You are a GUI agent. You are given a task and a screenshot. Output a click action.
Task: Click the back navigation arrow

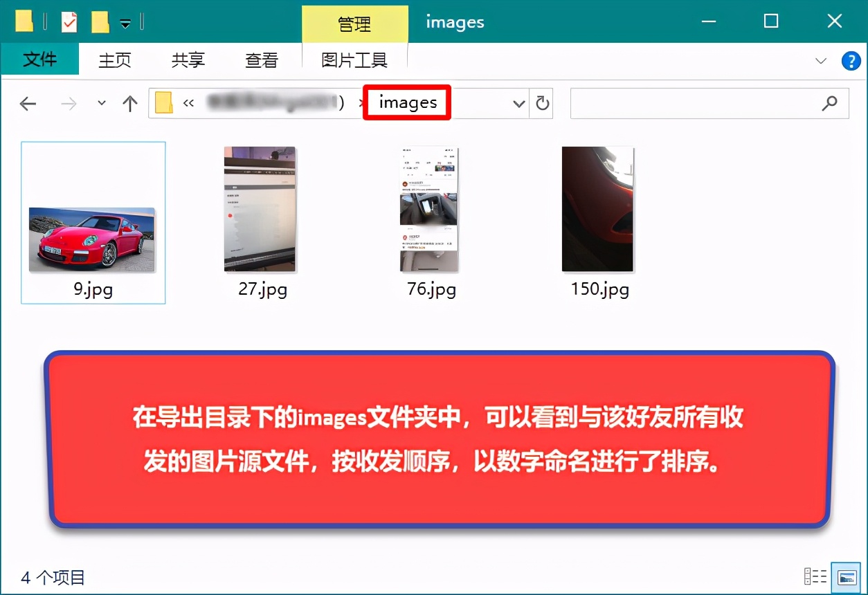tap(28, 103)
